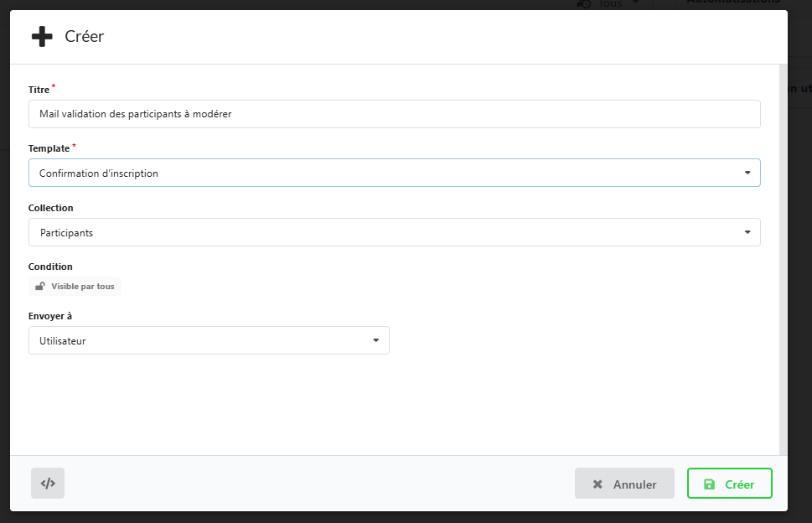Click the caret arrow of the Collection field
Viewport: 812px width, 523px height.
747,233
